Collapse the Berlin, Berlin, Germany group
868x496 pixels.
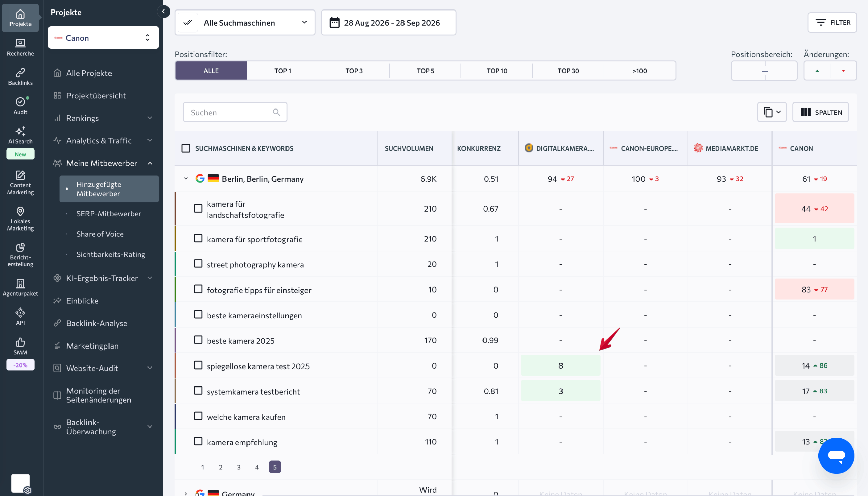click(186, 179)
